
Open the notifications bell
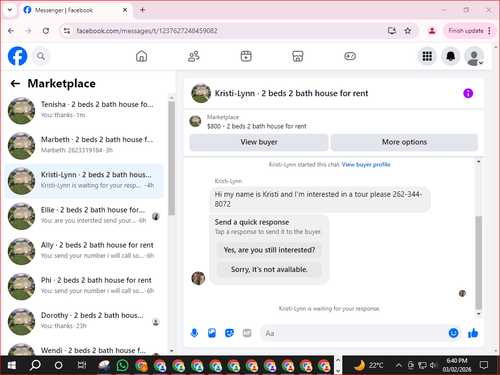(451, 56)
